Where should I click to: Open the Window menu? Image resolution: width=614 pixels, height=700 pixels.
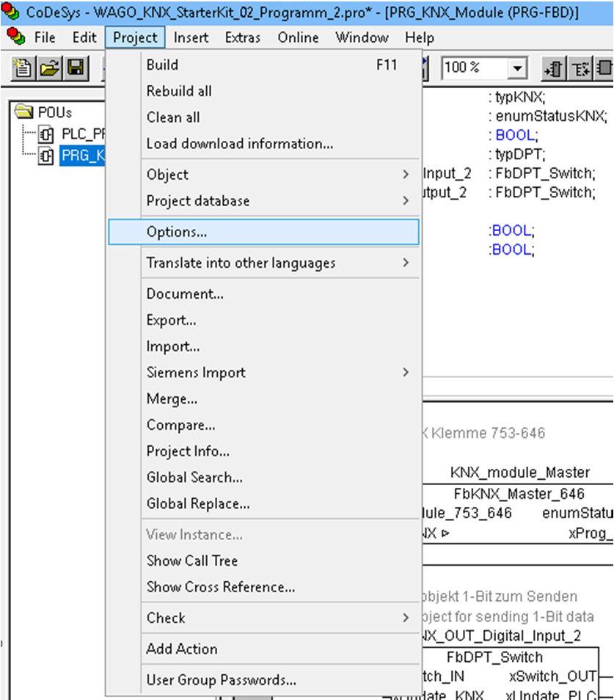click(x=362, y=37)
